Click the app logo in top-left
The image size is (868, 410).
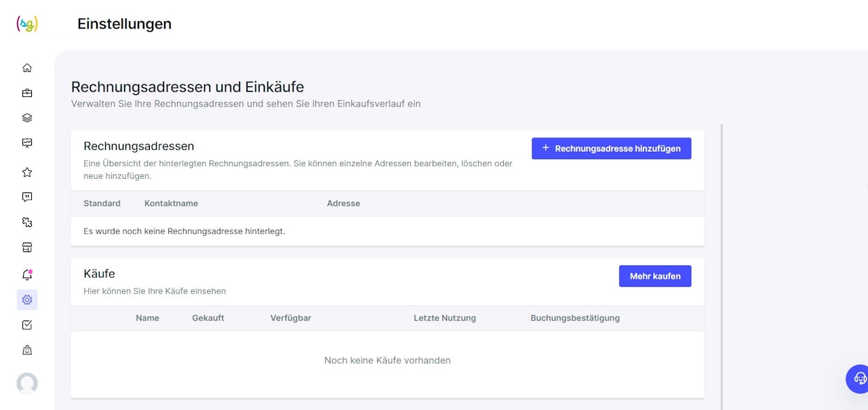pyautogui.click(x=27, y=24)
